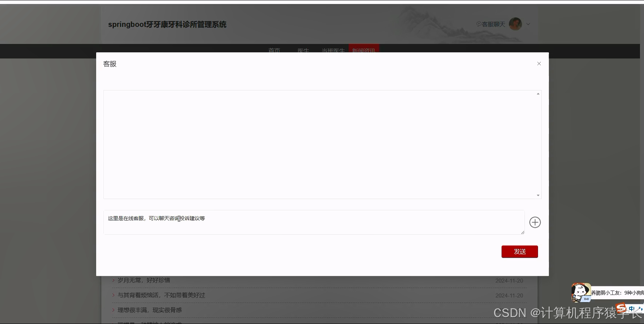Image resolution: width=644 pixels, height=324 pixels.
Task: Click the plus attachment icon beside message box
Action: coord(535,222)
